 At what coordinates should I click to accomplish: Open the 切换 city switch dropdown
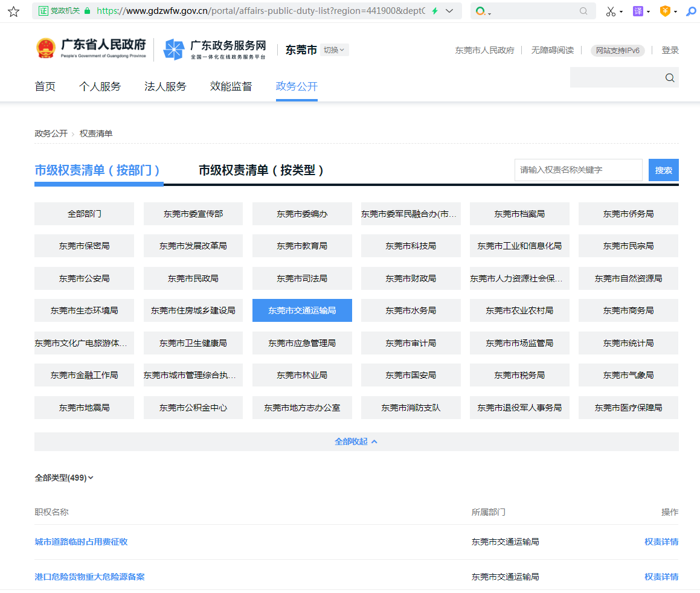334,50
